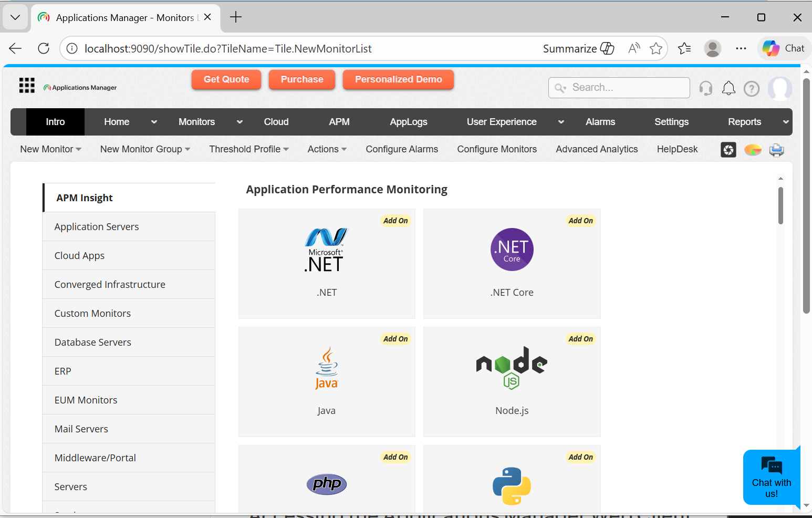Open the user profile avatar

779,88
